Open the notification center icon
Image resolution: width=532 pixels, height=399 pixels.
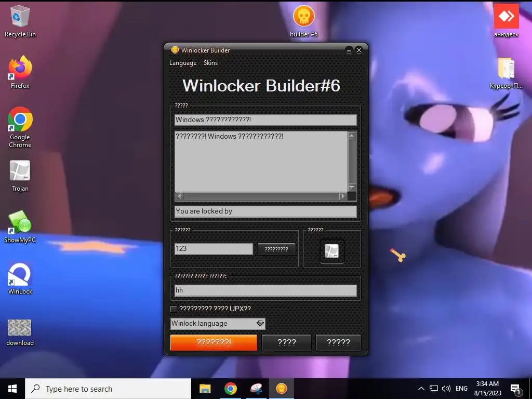tap(515, 389)
